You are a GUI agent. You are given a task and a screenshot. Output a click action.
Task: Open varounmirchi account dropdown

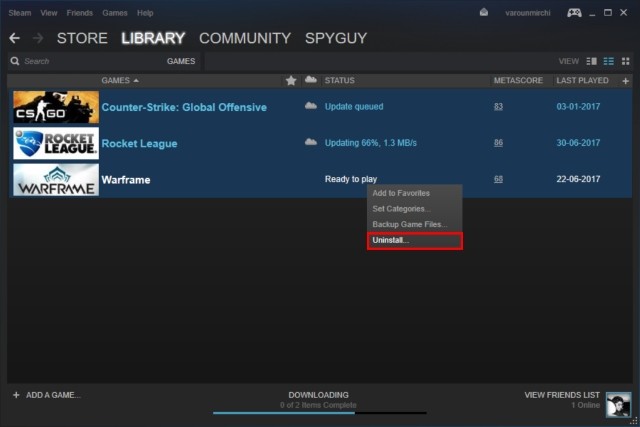click(x=528, y=13)
